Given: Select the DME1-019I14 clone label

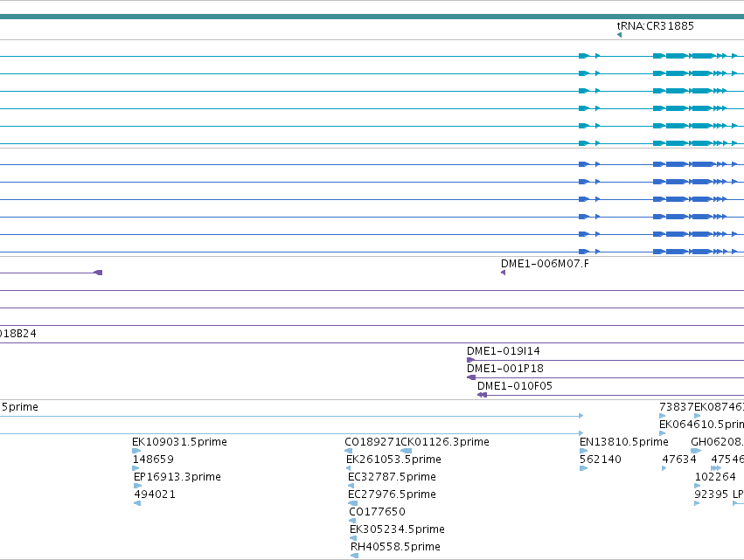Looking at the screenshot, I should pos(504,351).
